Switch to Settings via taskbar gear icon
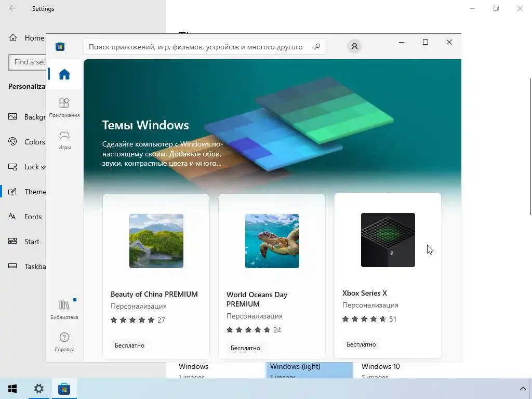The image size is (532, 399). tap(38, 389)
